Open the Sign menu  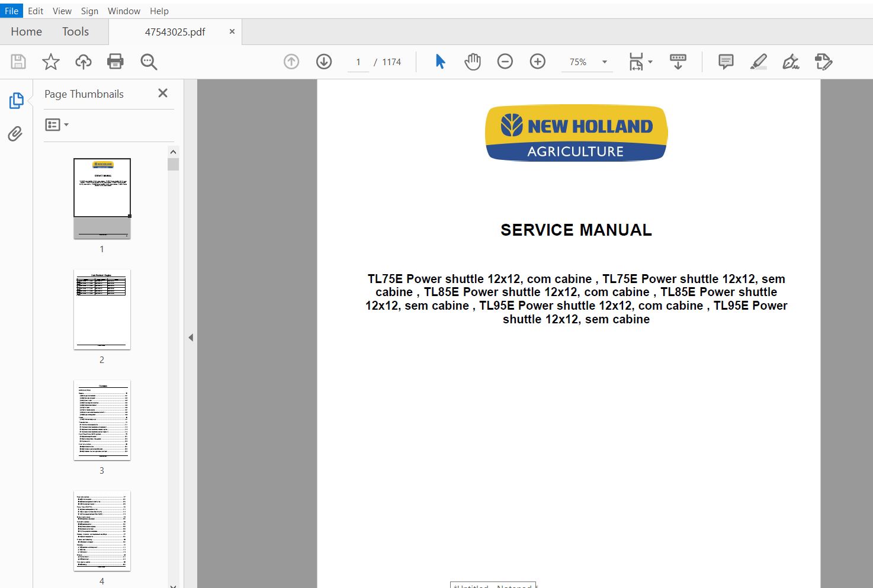coord(89,11)
